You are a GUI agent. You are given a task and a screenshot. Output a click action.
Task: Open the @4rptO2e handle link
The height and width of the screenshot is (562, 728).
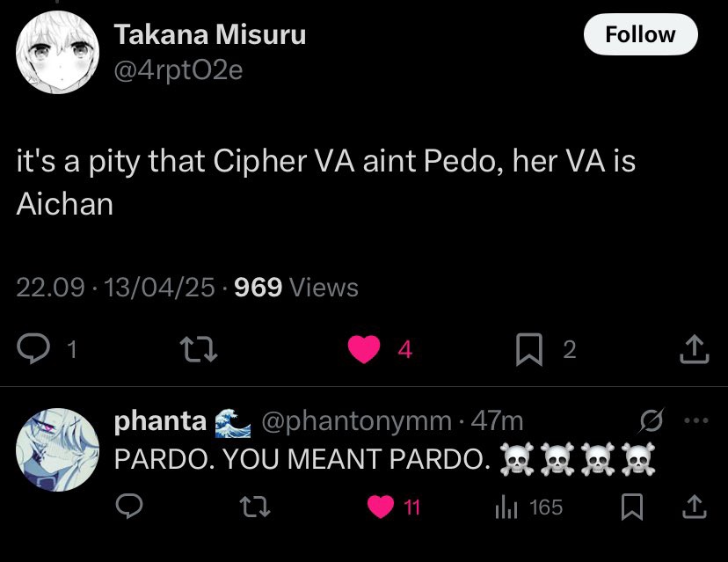tap(178, 69)
